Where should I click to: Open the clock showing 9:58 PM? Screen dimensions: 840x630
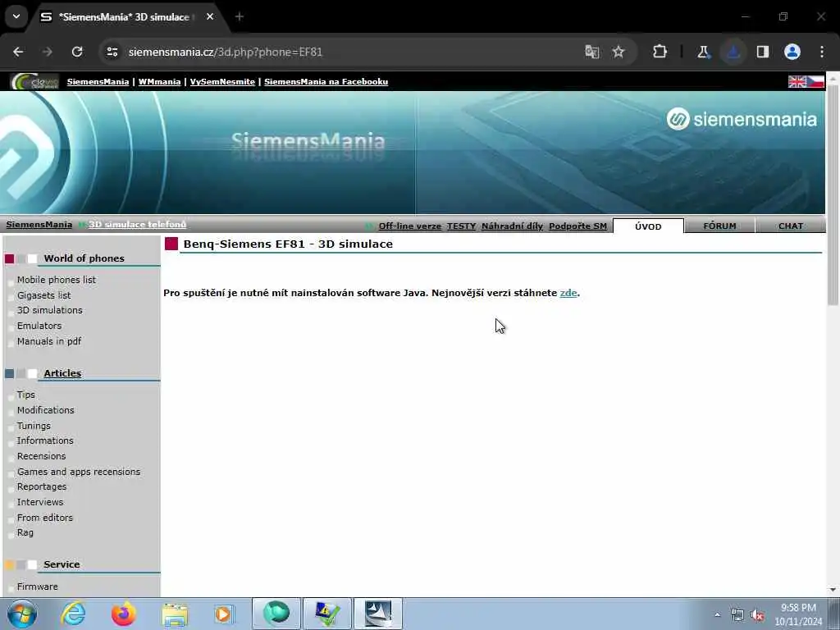(x=798, y=614)
